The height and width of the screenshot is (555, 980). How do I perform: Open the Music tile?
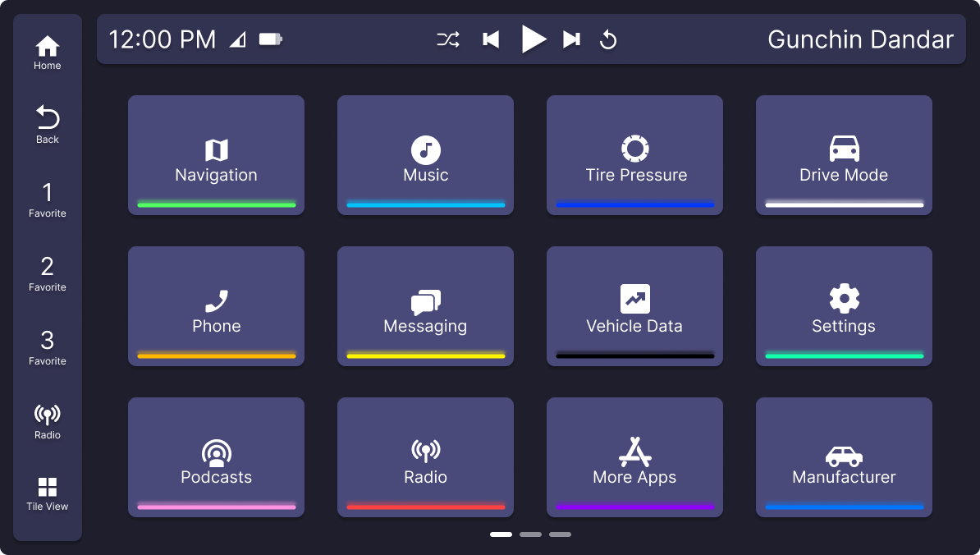pyautogui.click(x=426, y=155)
